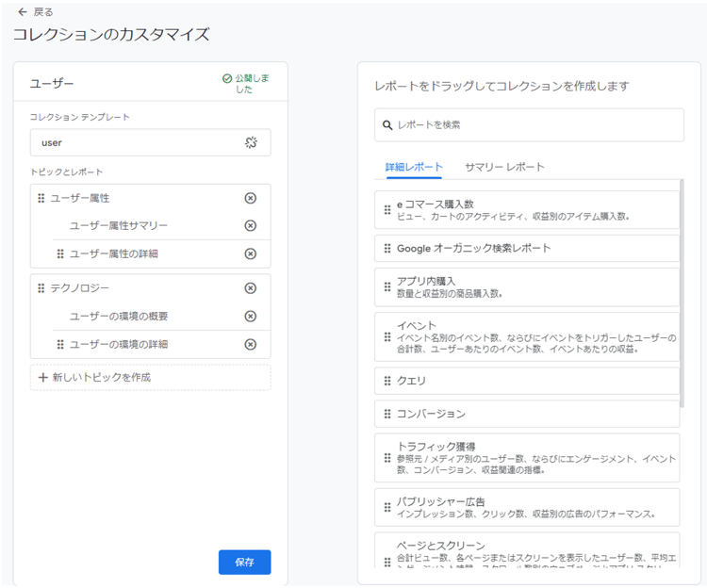Select the アプリ内購入 report card
This screenshot has width=707, height=588.
(x=527, y=287)
